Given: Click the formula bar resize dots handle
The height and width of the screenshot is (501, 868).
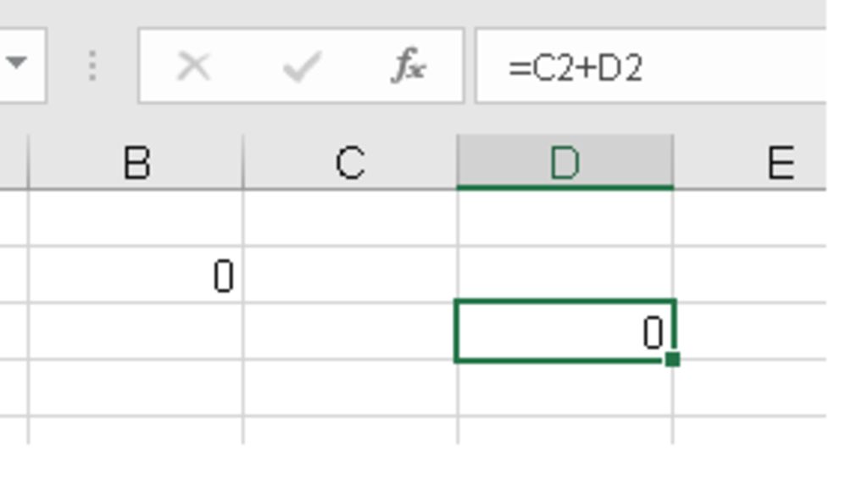Looking at the screenshot, I should tap(92, 66).
